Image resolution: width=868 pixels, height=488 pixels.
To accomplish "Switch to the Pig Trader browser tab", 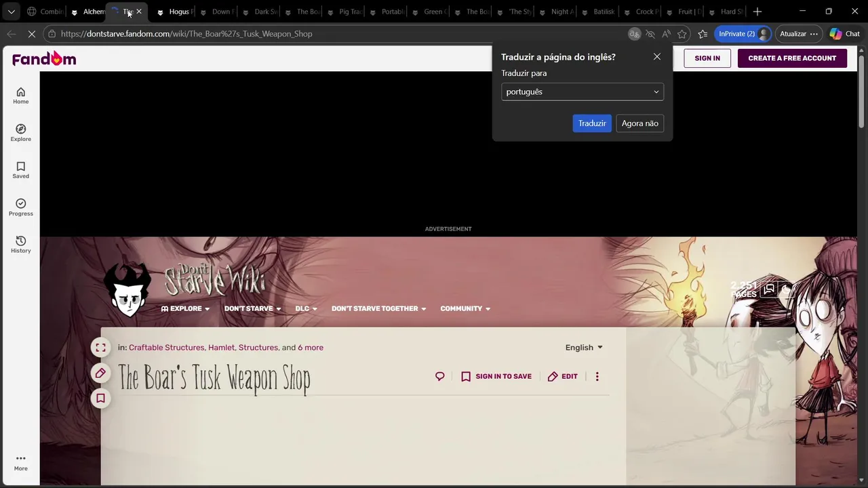I will point(344,12).
